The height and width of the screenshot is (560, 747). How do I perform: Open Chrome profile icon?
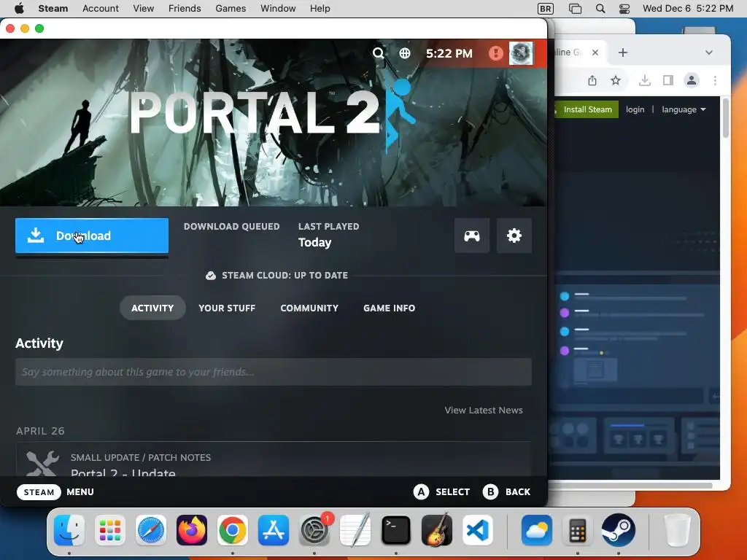[x=692, y=80]
